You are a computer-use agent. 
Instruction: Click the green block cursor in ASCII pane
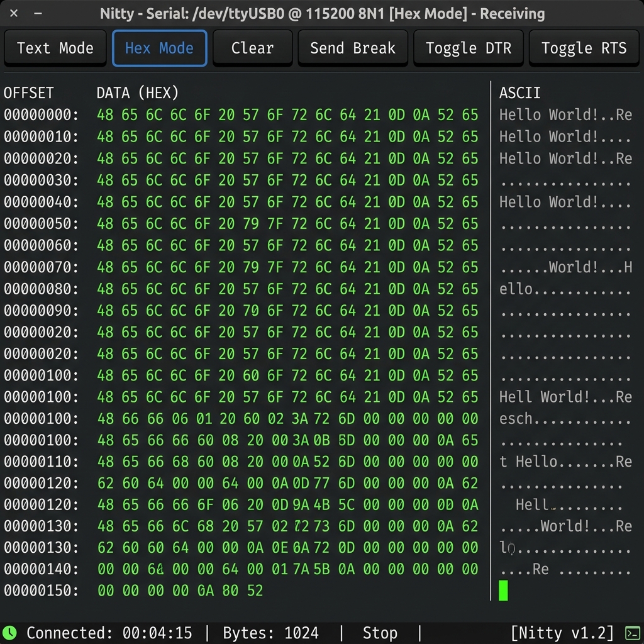pos(503,591)
